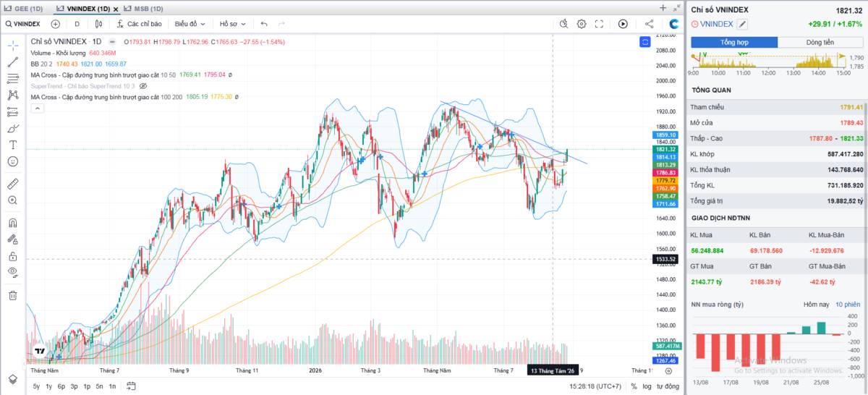868x395 pixels.
Task: Switch to the GEE (1D) tab
Action: coord(24,8)
